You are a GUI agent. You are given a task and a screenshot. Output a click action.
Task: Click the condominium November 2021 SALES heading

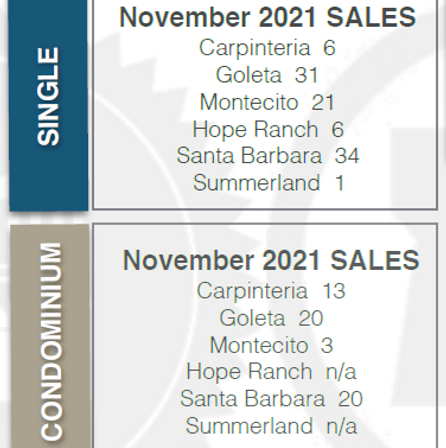[x=271, y=260]
